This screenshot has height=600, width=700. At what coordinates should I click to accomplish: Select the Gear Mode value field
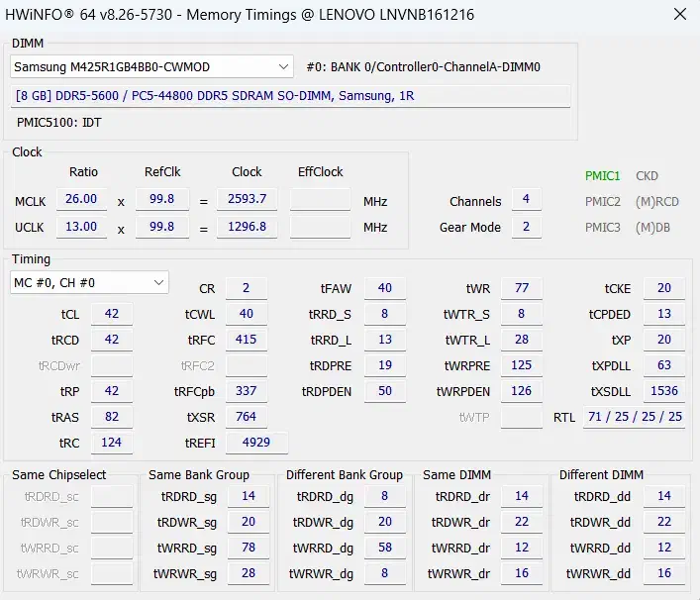coord(525,227)
